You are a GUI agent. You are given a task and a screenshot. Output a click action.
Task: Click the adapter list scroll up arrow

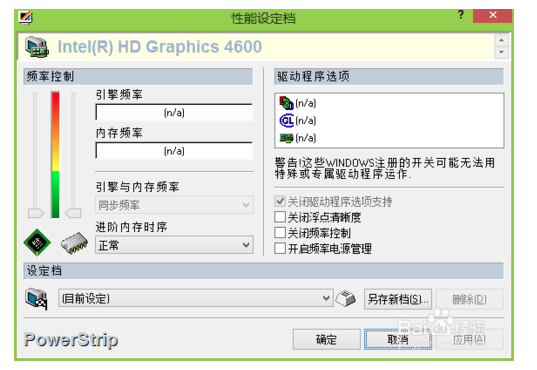(501, 40)
